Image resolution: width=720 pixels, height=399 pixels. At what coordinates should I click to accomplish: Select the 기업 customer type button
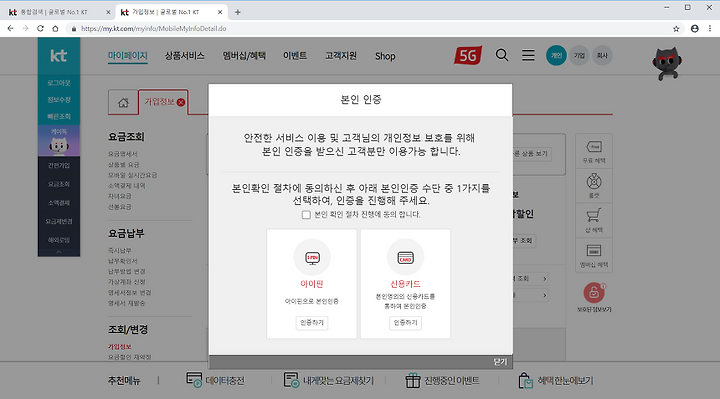pyautogui.click(x=579, y=56)
